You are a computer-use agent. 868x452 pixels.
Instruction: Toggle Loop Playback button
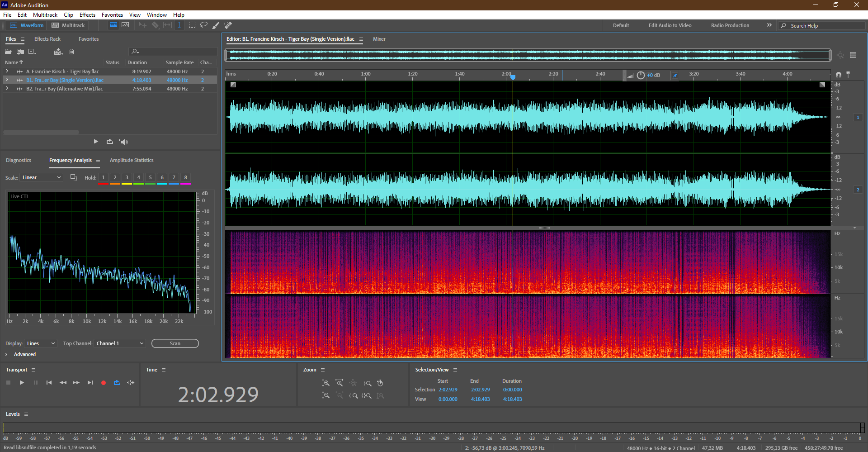[117, 383]
